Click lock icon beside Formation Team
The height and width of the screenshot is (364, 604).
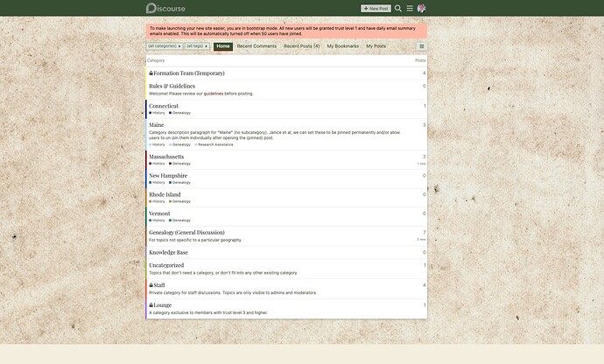pyautogui.click(x=151, y=73)
